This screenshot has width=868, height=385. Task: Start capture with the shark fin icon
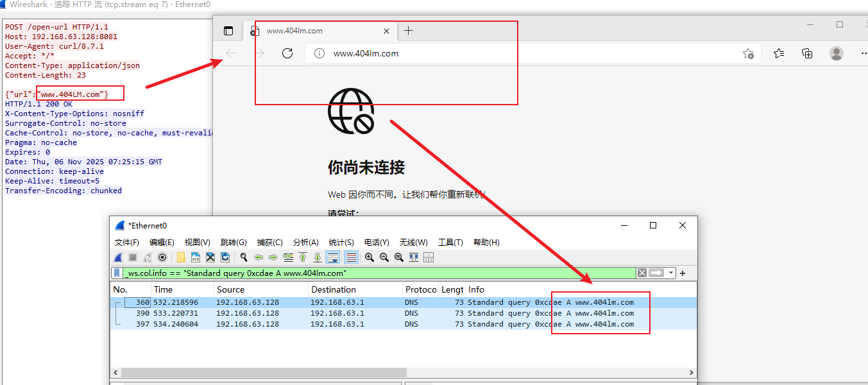click(x=118, y=257)
